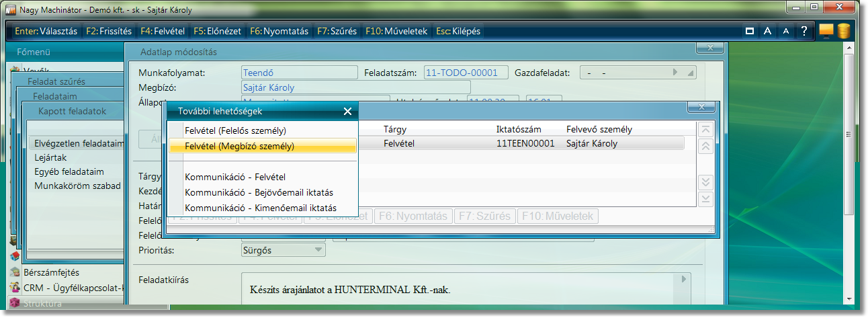Click the Tárgy column header
This screenshot has height=318, width=868.
click(x=394, y=129)
